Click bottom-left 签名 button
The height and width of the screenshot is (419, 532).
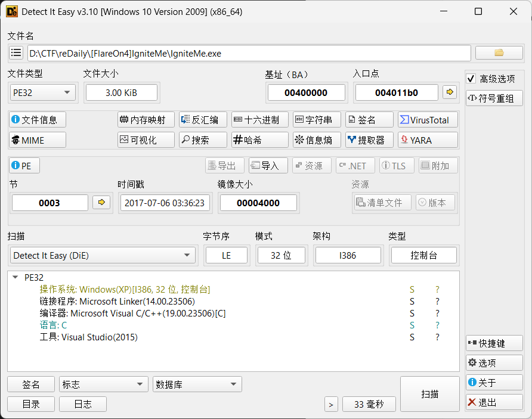tap(31, 384)
